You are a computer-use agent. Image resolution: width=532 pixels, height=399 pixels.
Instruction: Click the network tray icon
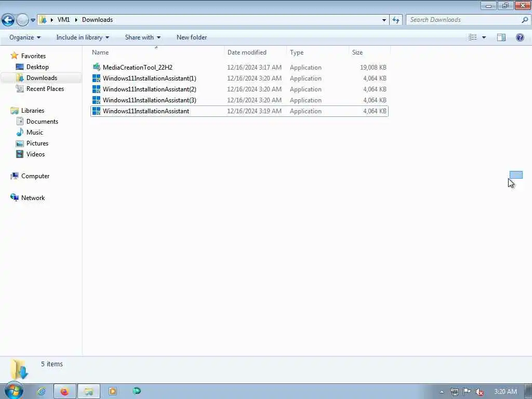pos(455,392)
